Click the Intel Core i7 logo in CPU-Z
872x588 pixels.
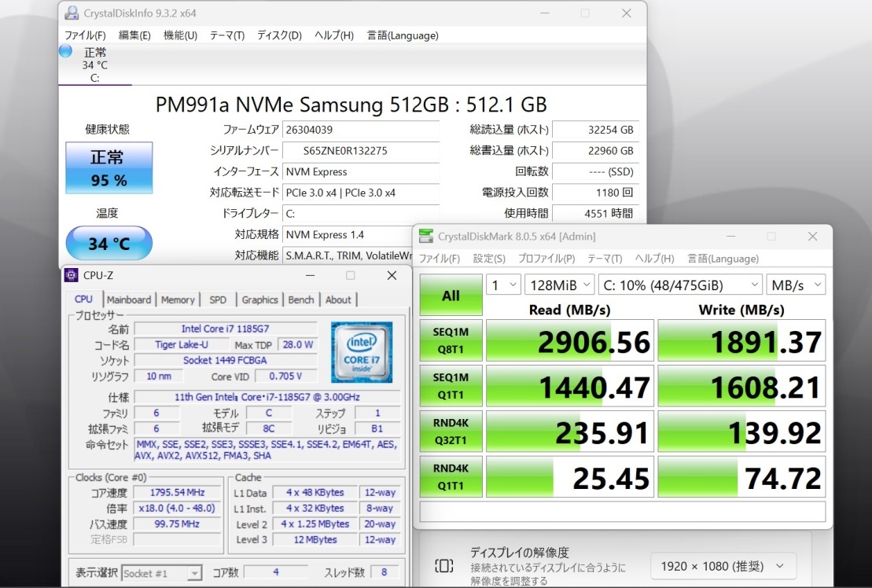pos(362,352)
